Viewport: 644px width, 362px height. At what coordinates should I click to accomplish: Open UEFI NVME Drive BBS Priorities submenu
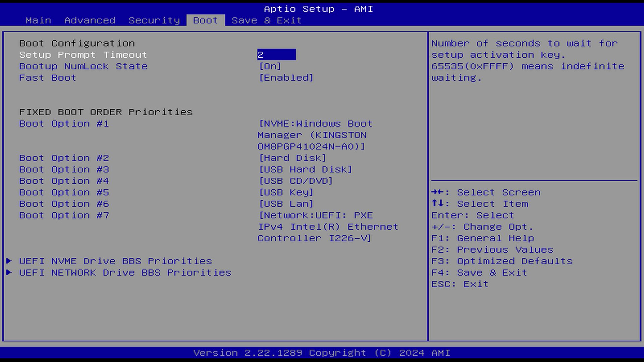point(115,261)
